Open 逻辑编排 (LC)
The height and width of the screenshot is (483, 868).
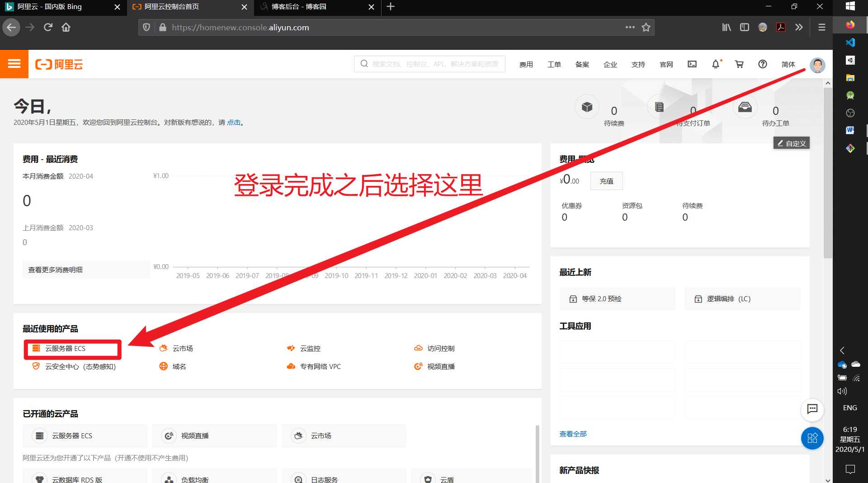click(x=742, y=298)
